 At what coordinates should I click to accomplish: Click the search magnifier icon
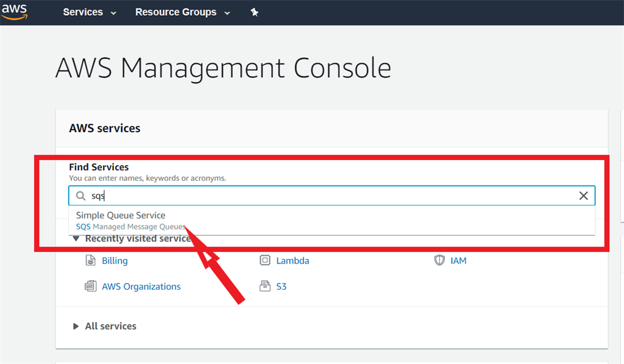(80, 195)
